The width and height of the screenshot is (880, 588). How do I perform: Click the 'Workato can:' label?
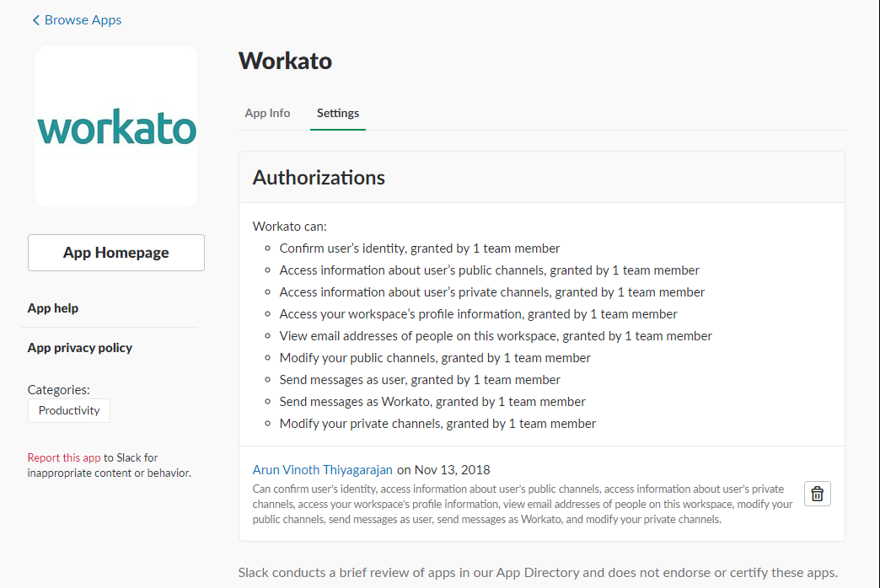coord(290,227)
